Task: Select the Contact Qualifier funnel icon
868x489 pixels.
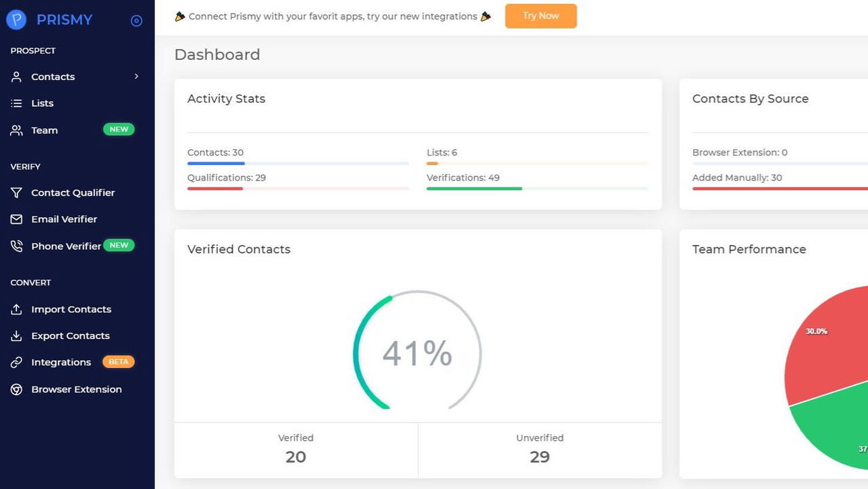Action: [x=16, y=193]
